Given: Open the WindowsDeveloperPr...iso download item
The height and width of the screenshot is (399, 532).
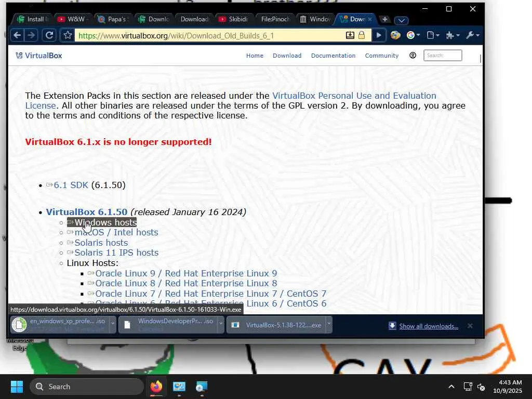Looking at the screenshot, I should [x=168, y=325].
